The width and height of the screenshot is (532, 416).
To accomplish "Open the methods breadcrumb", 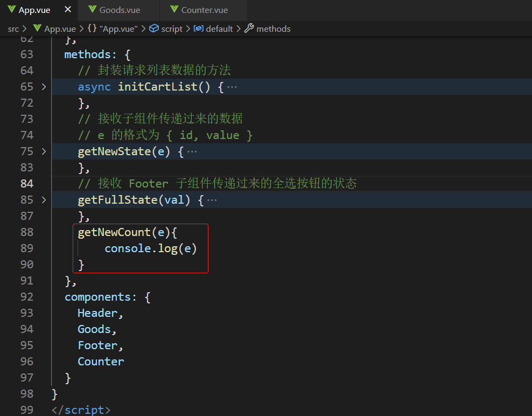I will pyautogui.click(x=274, y=29).
